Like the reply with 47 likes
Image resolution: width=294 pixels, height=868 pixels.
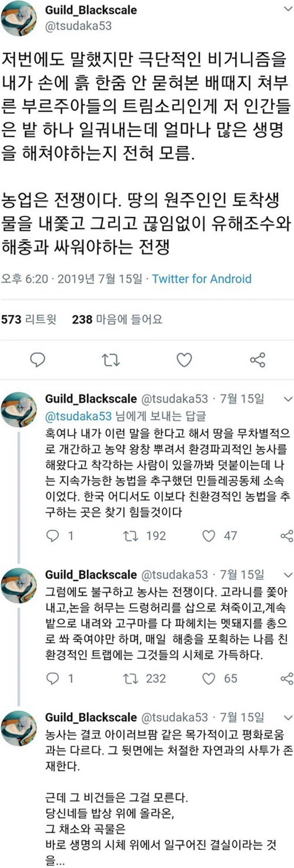(x=209, y=536)
